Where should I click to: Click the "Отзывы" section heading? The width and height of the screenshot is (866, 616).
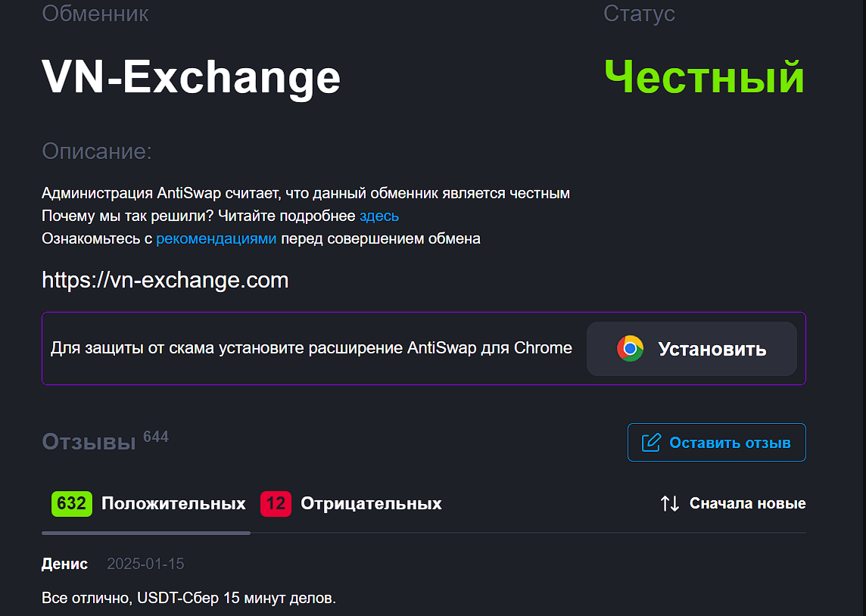point(89,442)
